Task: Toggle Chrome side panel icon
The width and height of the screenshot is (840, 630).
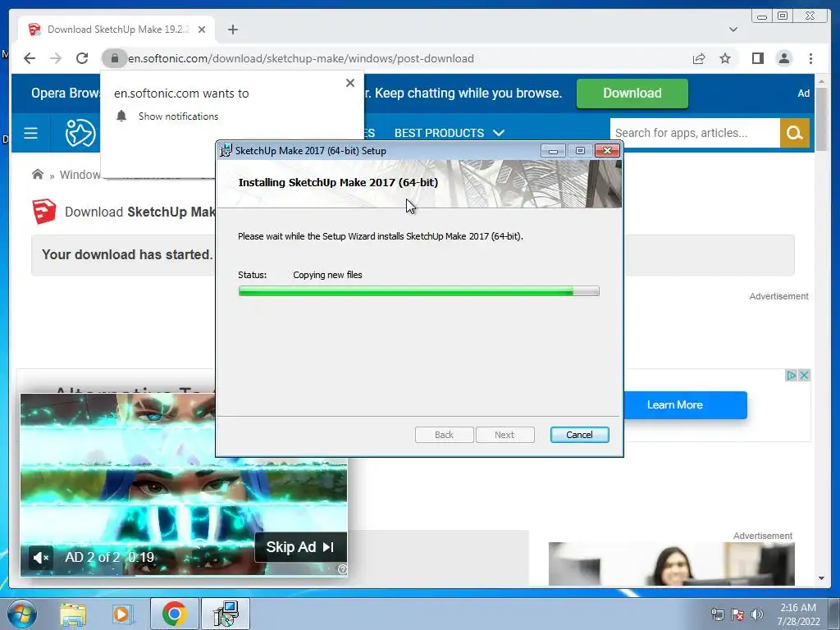Action: [757, 58]
